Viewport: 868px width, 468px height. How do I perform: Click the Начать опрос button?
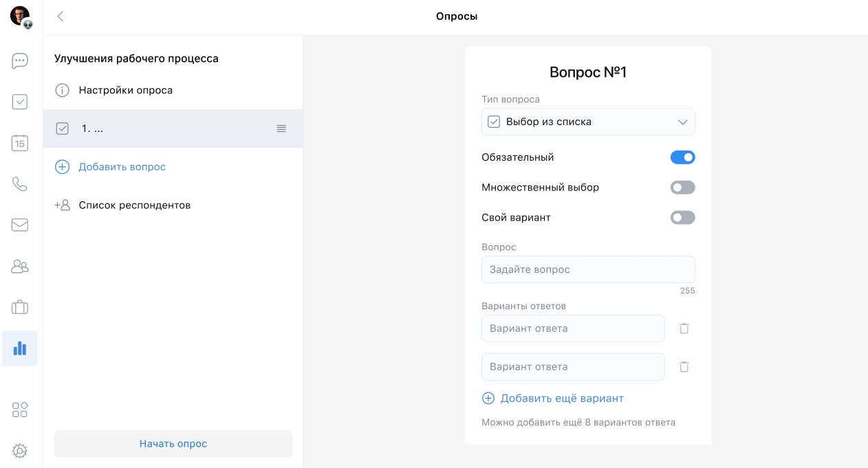[x=173, y=444]
